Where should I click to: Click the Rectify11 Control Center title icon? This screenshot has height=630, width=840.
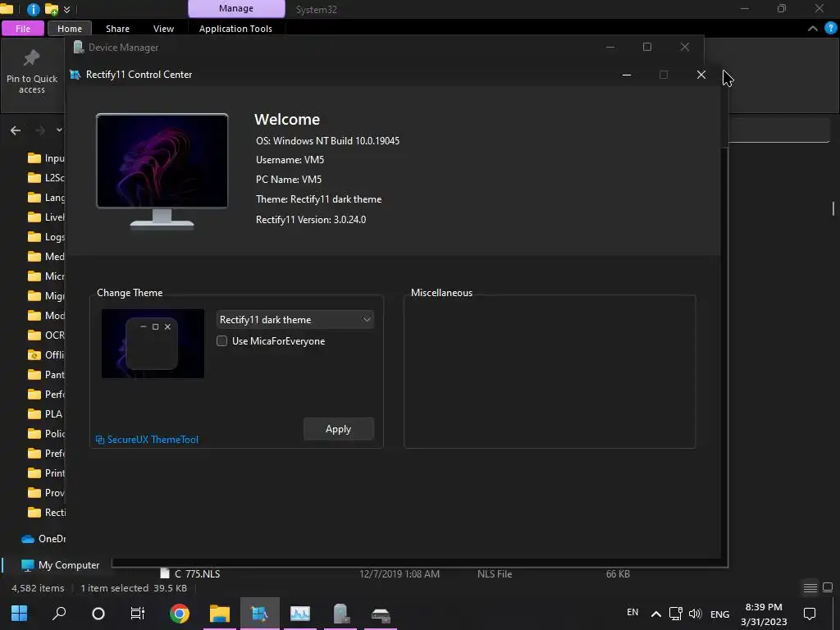[x=75, y=75]
